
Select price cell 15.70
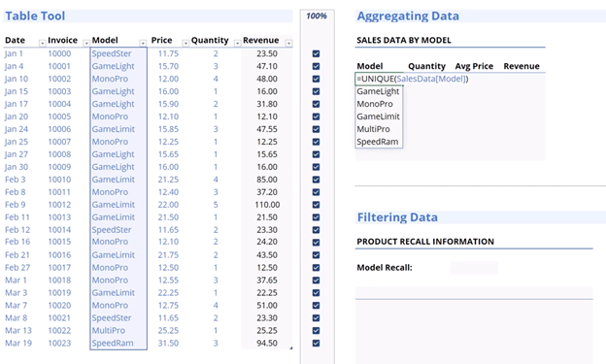[168, 66]
